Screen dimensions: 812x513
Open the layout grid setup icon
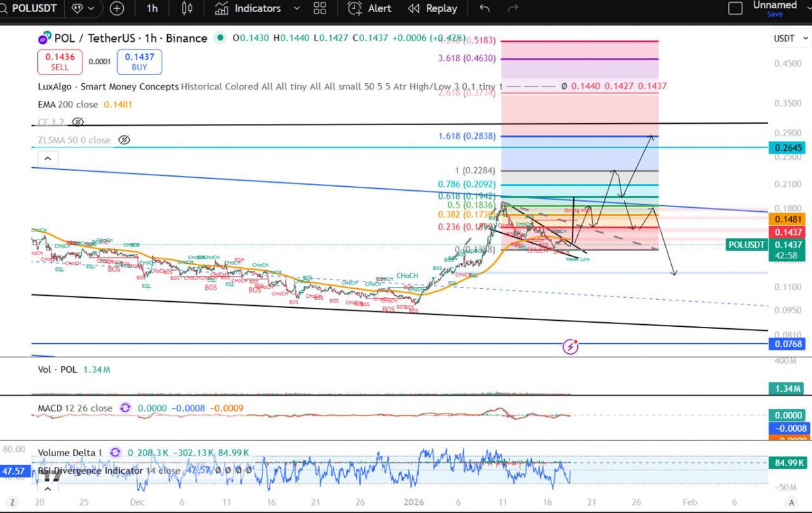click(321, 8)
